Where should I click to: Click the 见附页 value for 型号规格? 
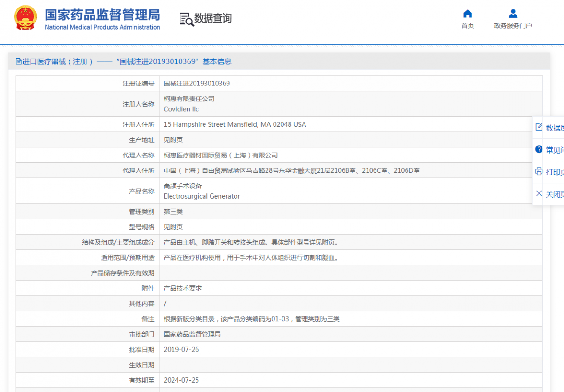pos(173,227)
